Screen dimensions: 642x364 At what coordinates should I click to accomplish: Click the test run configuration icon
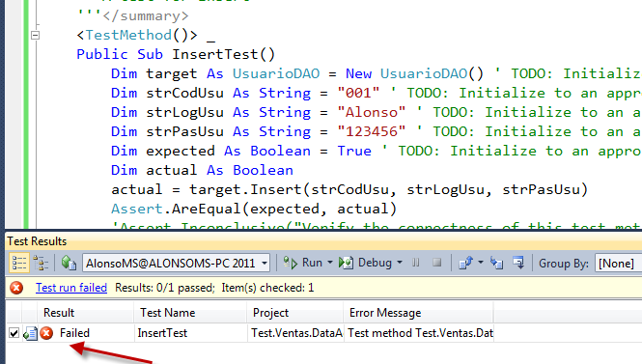tap(69, 263)
